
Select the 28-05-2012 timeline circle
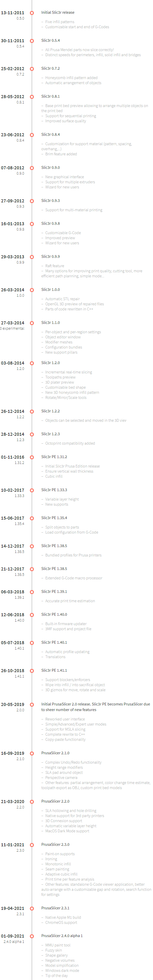pyautogui.click(x=32, y=97)
